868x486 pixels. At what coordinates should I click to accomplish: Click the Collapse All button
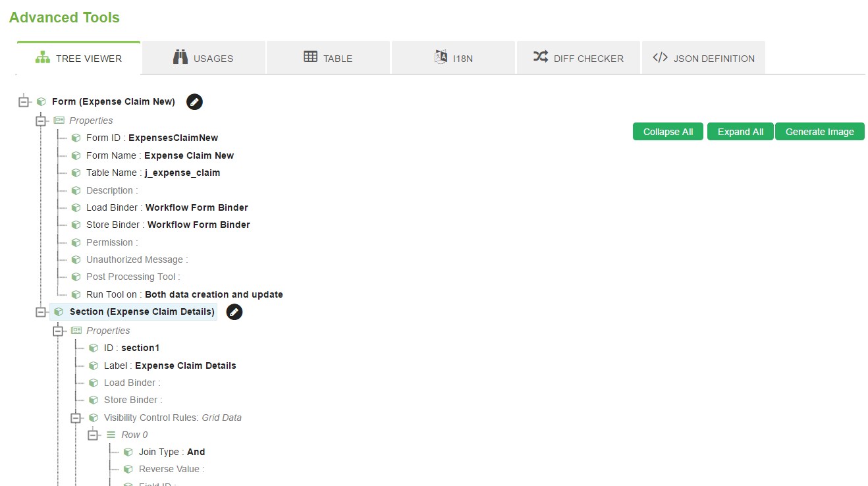[668, 132]
